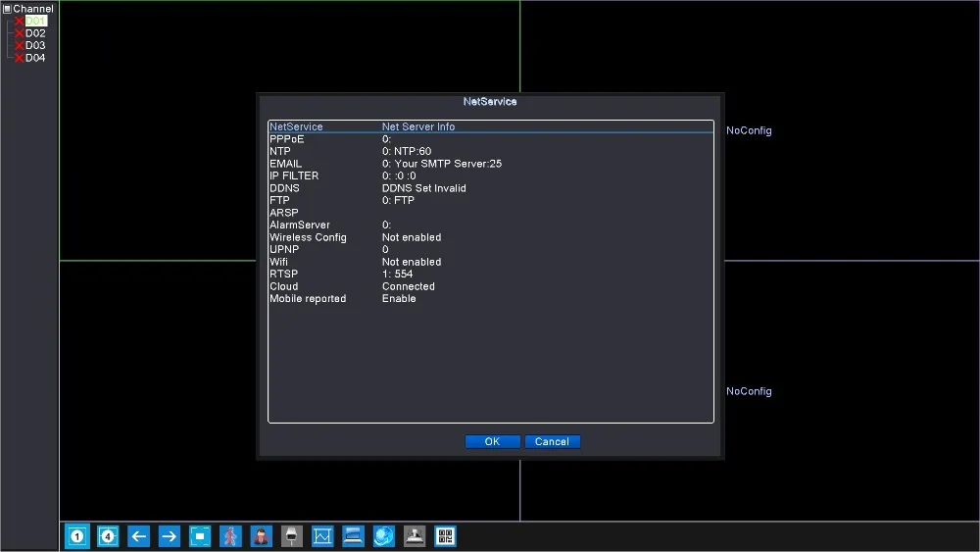Select the DDNS row in NetService list
The image size is (980, 552).
click(x=284, y=188)
